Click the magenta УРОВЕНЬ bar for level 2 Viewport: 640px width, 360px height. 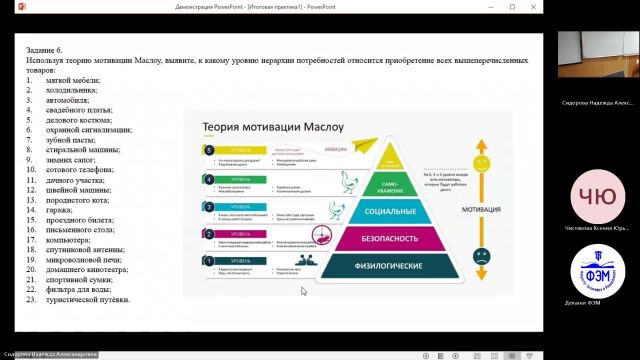(x=240, y=234)
